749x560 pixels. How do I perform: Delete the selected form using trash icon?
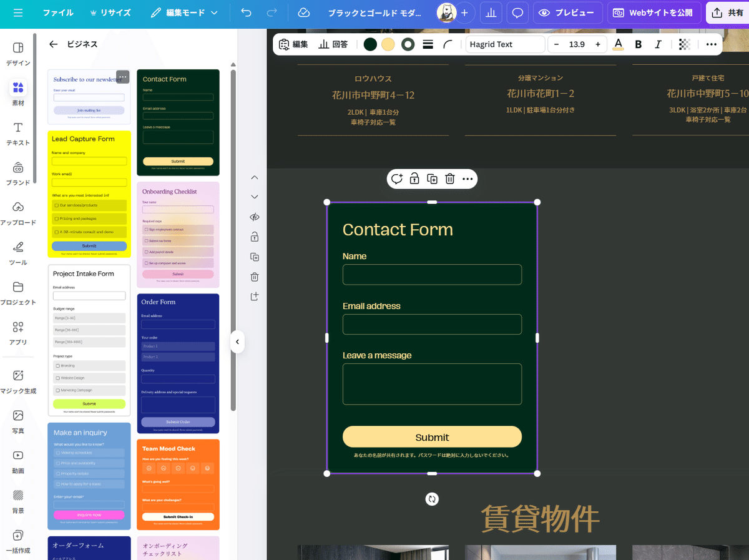coord(449,179)
